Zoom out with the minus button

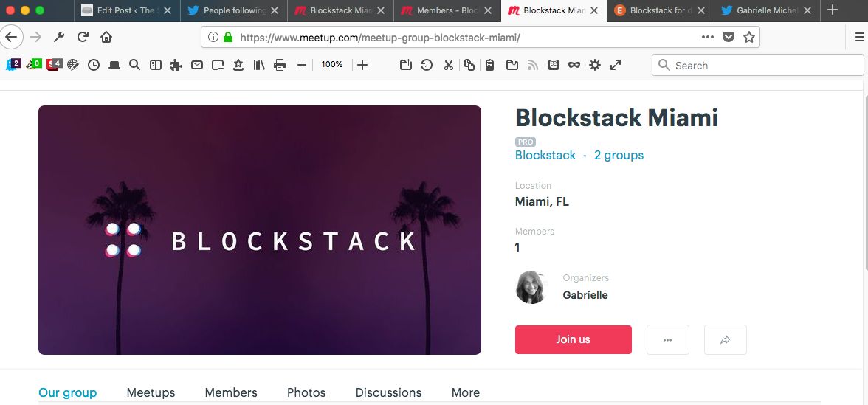[302, 65]
